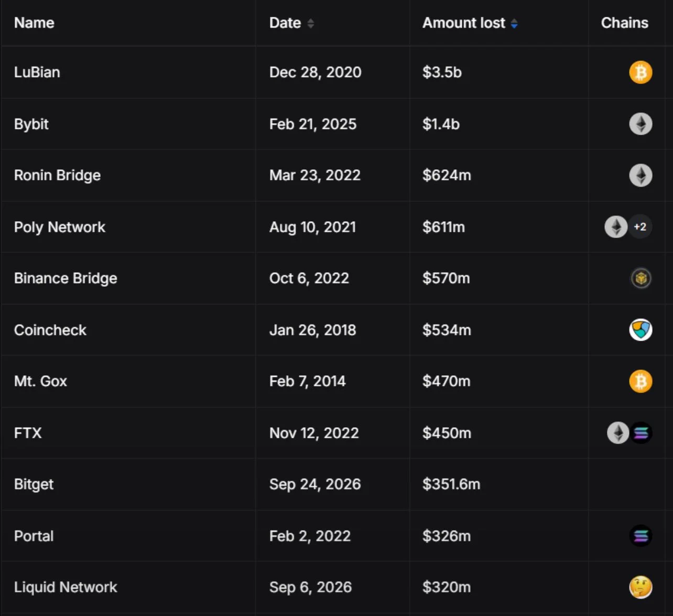Select the date Feb 7, 2014
The image size is (673, 616).
[x=308, y=381]
